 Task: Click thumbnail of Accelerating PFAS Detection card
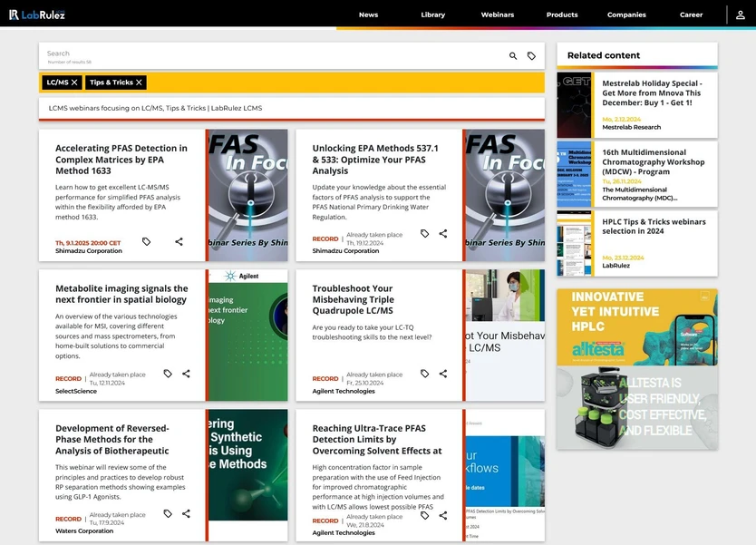[248, 195]
